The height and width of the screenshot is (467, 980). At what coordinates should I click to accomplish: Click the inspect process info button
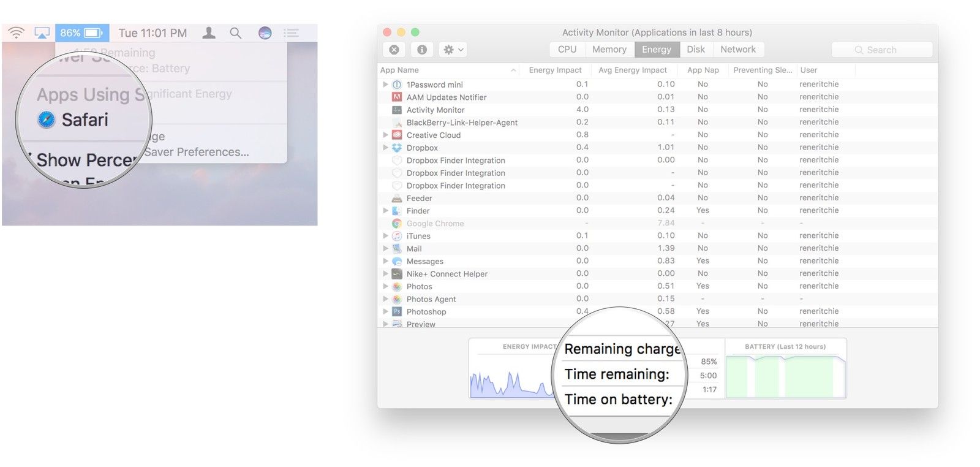422,50
